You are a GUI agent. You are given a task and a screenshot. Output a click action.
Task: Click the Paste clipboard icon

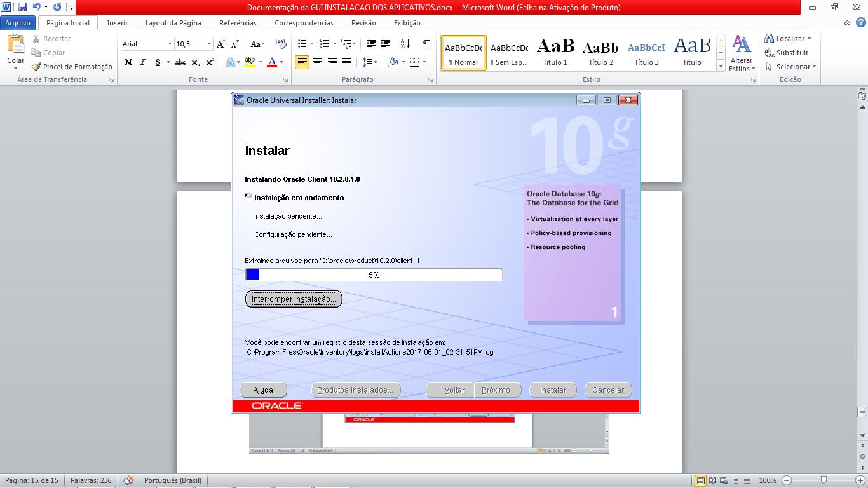tap(15, 46)
